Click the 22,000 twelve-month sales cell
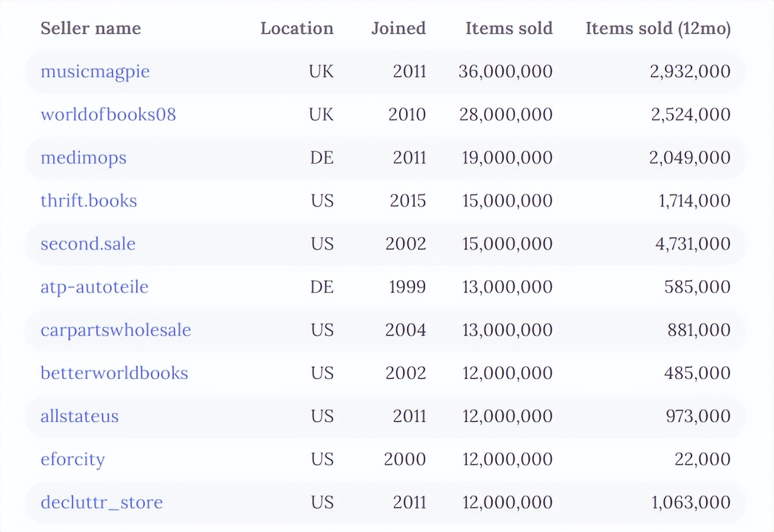This screenshot has width=774, height=532. (x=702, y=459)
